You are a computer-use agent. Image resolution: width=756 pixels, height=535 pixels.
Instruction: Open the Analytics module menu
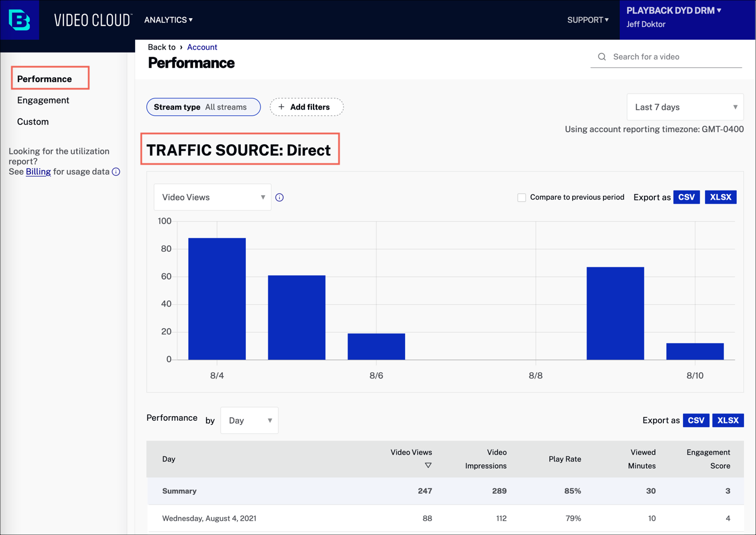168,20
